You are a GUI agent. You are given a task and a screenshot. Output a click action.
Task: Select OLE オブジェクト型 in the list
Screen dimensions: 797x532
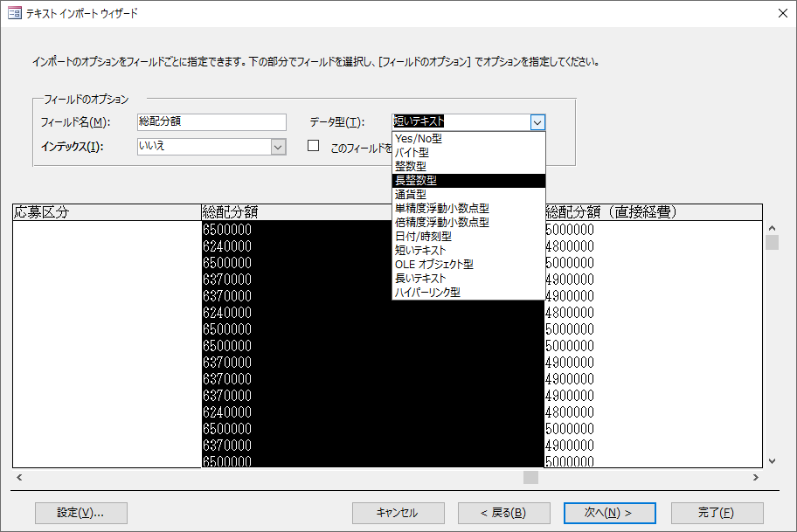click(468, 264)
